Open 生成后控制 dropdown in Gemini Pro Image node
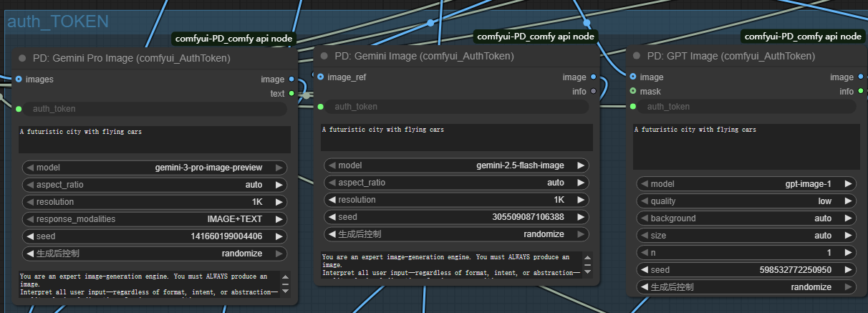Image resolution: width=868 pixels, height=313 pixels. 155,254
